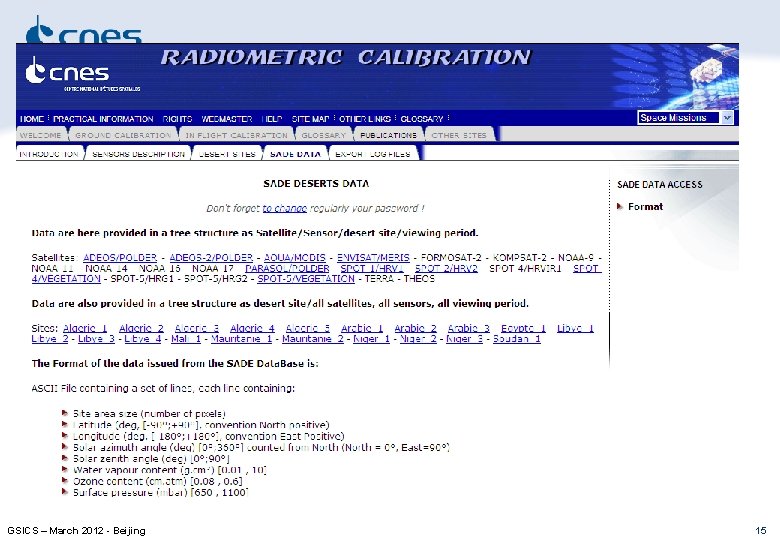780x540 pixels.
Task: Open the Libye_3 site link
Action: pyautogui.click(x=97, y=339)
